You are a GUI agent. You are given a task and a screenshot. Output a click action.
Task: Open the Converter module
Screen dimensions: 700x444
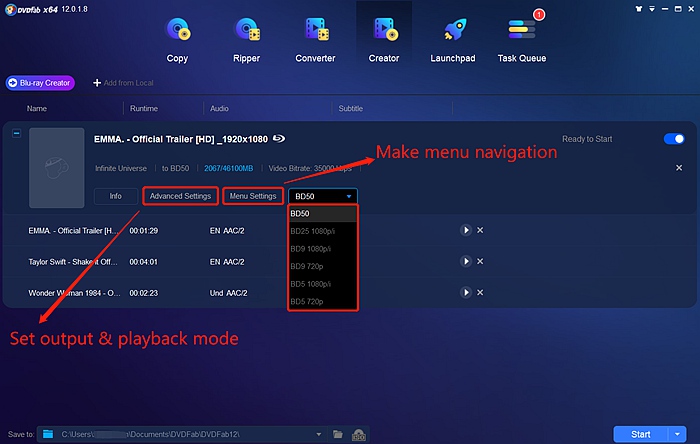pos(315,40)
